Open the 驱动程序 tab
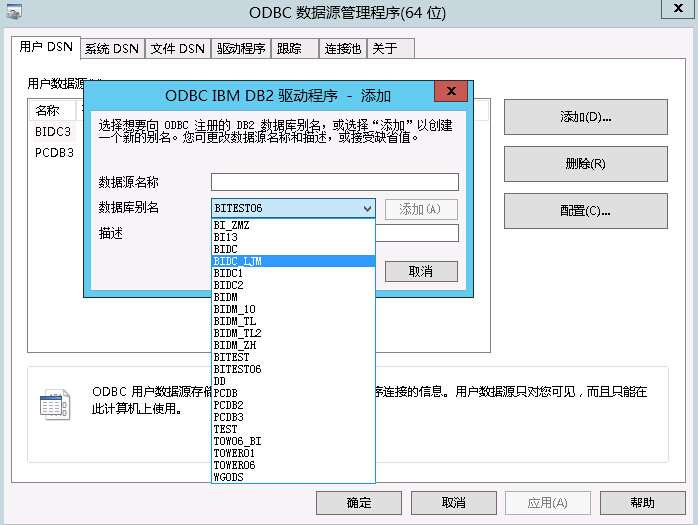The width and height of the screenshot is (698, 525). [x=241, y=49]
